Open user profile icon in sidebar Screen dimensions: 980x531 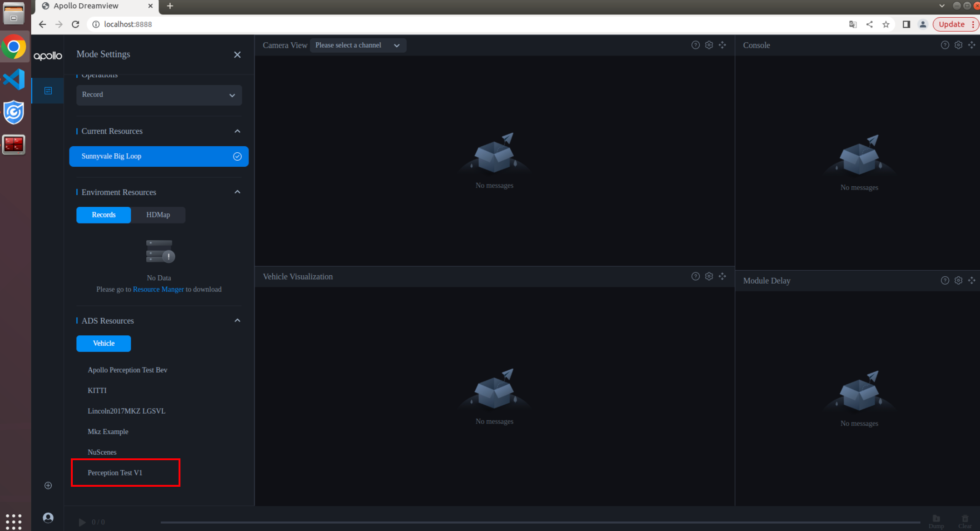(48, 517)
